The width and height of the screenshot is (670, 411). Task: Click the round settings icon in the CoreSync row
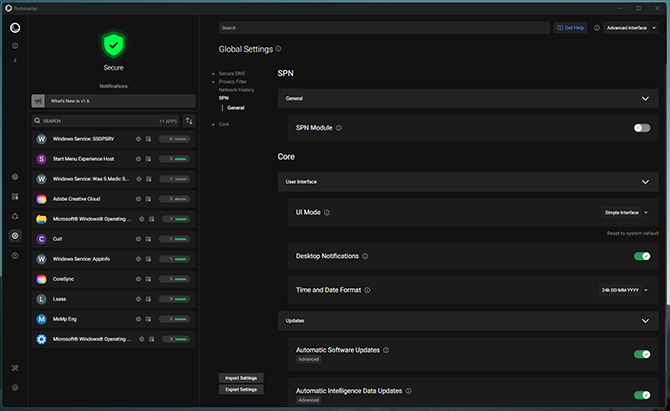coord(138,279)
